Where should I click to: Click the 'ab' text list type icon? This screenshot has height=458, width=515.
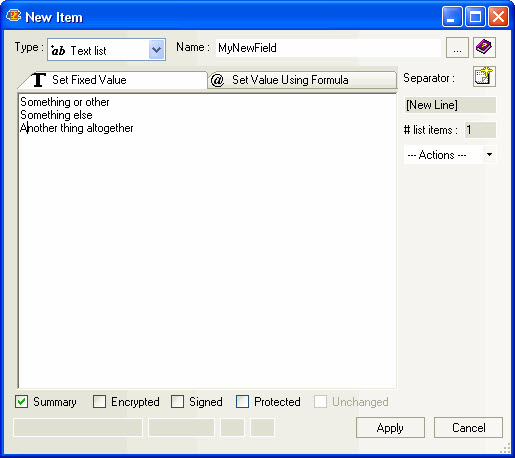[58, 50]
